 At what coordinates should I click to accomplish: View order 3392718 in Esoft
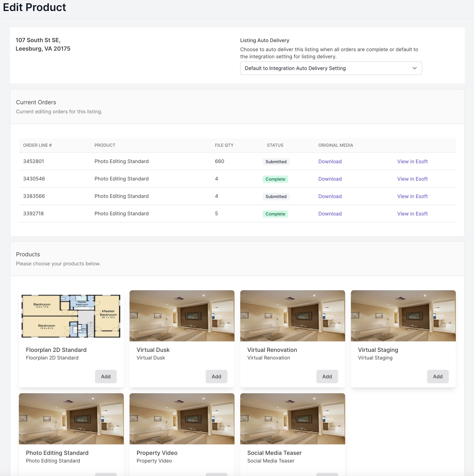tap(412, 214)
